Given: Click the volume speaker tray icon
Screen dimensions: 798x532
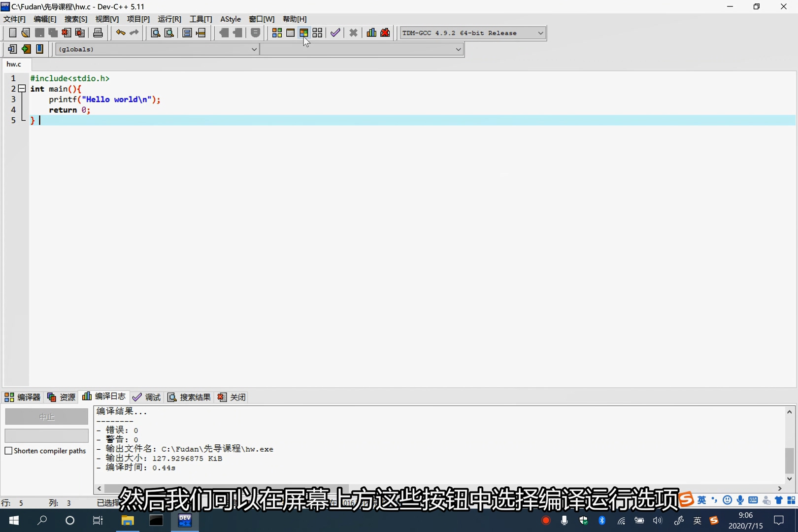Looking at the screenshot, I should click(657, 520).
